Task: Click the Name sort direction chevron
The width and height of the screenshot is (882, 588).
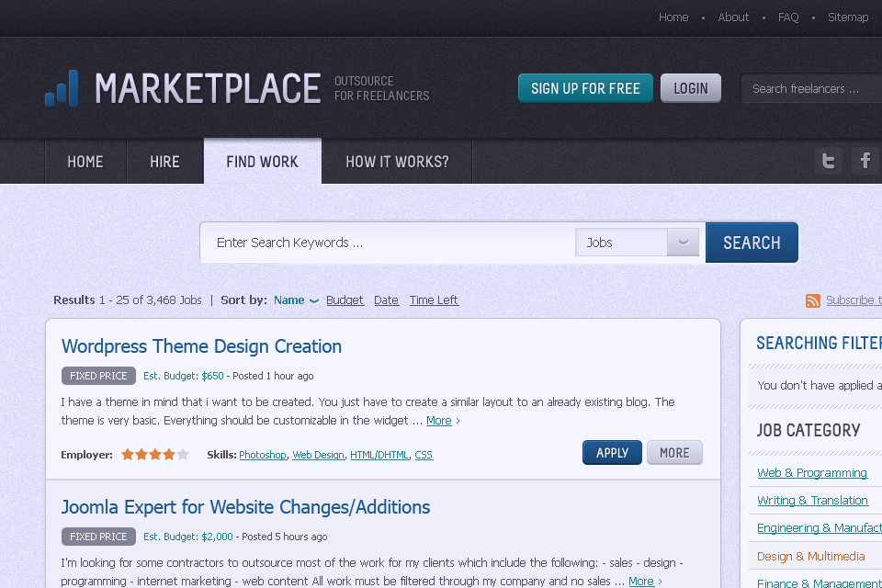Action: [x=313, y=300]
